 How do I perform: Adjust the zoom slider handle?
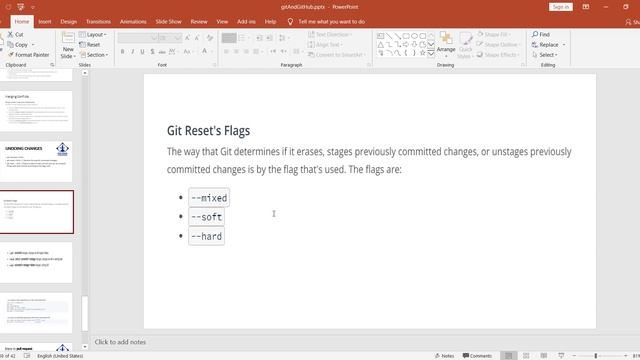tap(596, 356)
